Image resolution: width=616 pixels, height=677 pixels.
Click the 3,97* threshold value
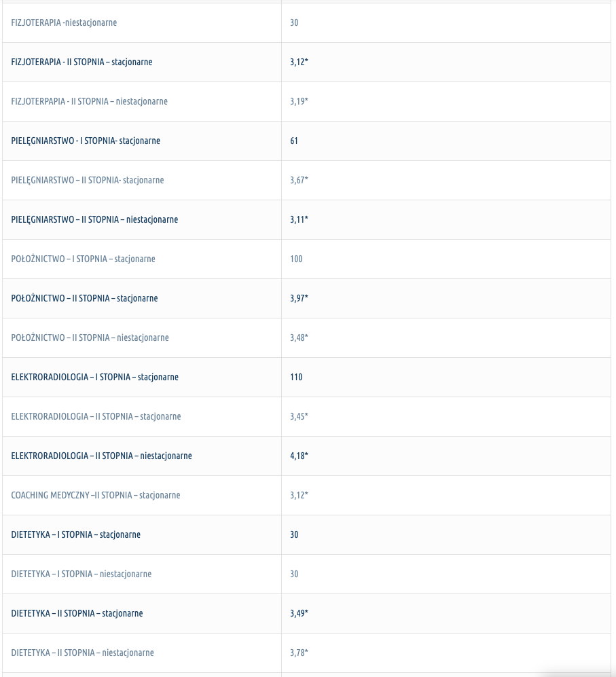(x=299, y=298)
